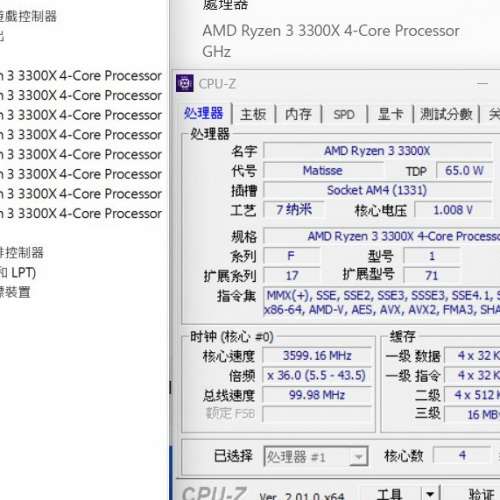Click the 核心数 value 4

(462, 455)
